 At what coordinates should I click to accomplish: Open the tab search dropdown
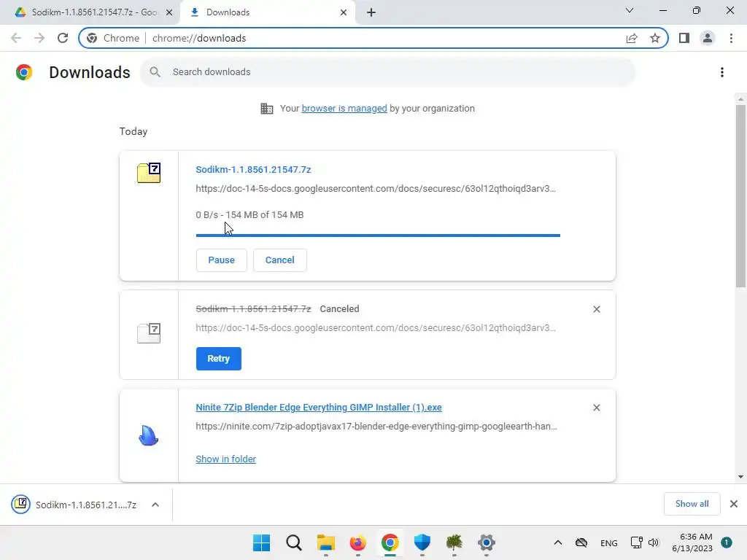[630, 10]
